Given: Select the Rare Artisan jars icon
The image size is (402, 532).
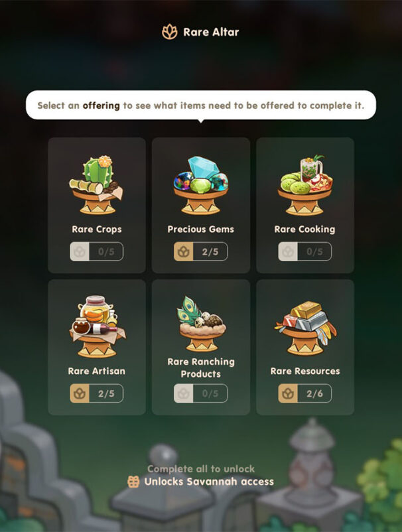Looking at the screenshot, I should [x=97, y=326].
